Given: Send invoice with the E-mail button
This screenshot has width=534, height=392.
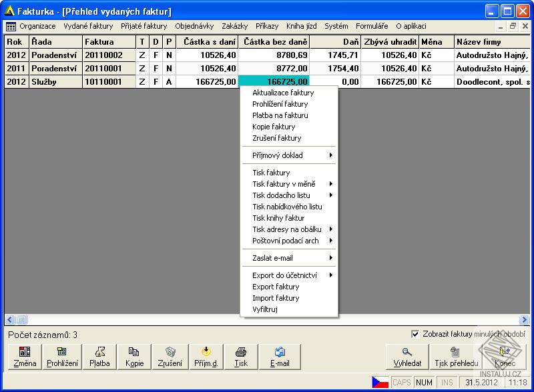Looking at the screenshot, I should [x=280, y=357].
